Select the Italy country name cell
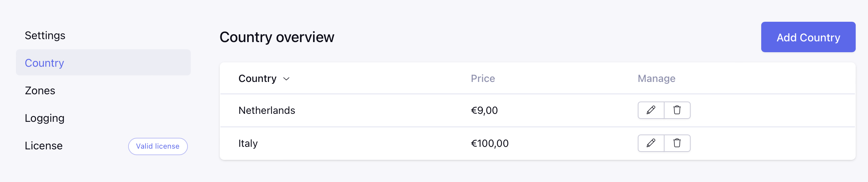The image size is (868, 182). click(248, 143)
